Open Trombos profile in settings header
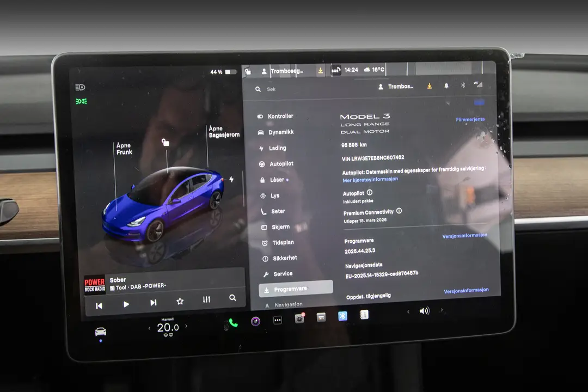This screenshot has width=588, height=392. pos(396,87)
